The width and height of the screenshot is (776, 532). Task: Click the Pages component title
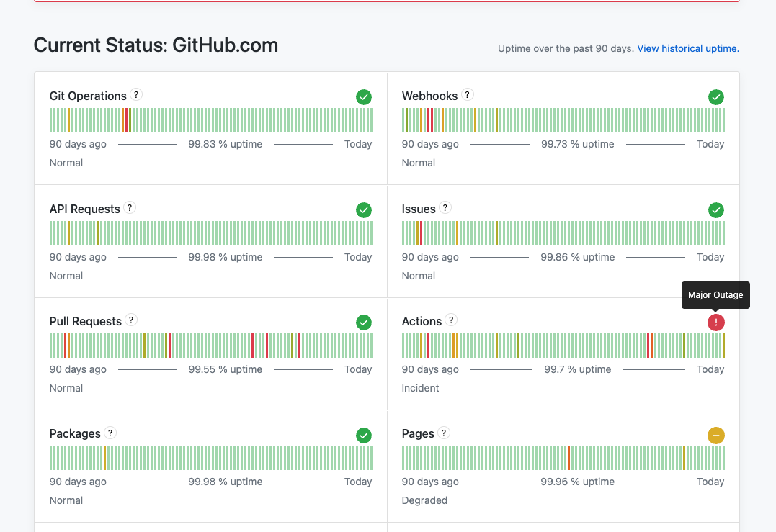(418, 433)
